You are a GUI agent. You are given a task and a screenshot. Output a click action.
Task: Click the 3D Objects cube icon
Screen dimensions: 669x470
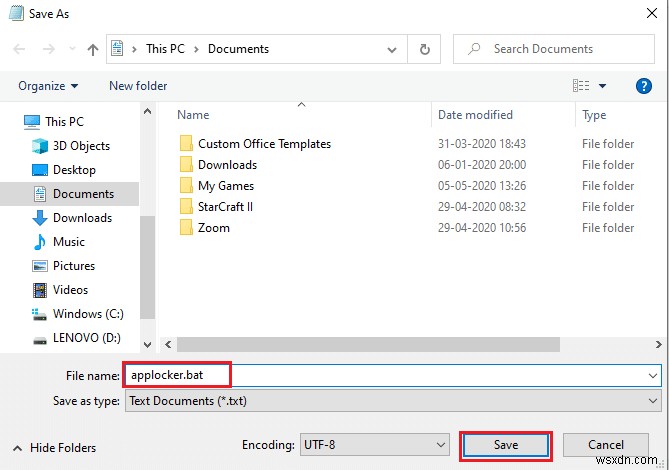click(40, 146)
